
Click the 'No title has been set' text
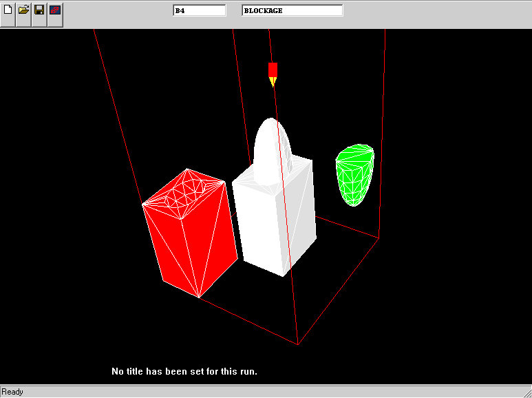pyautogui.click(x=184, y=372)
